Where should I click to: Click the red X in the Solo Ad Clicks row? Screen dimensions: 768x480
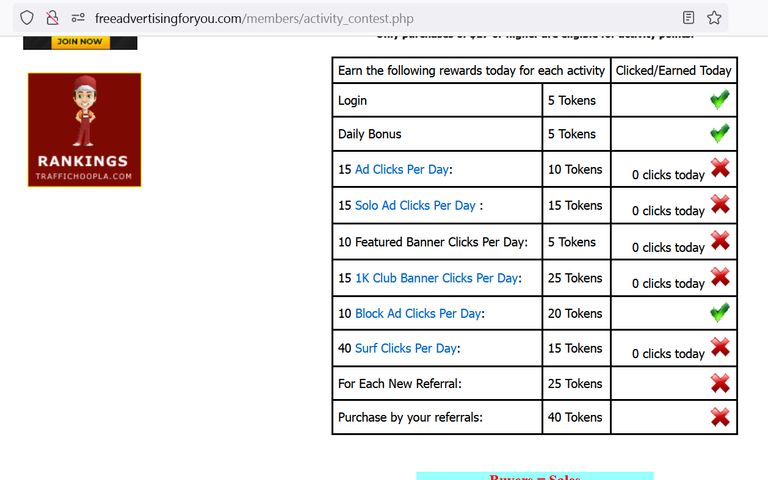click(x=720, y=204)
